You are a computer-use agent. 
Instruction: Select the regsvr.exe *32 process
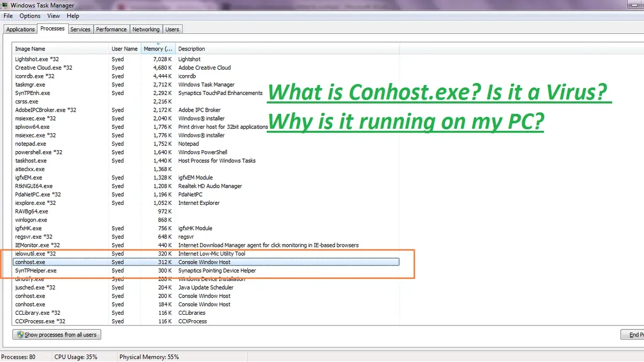tap(206, 237)
